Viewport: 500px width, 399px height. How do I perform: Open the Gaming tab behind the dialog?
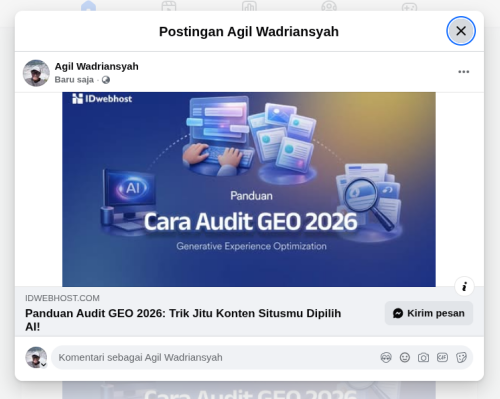[x=409, y=6]
